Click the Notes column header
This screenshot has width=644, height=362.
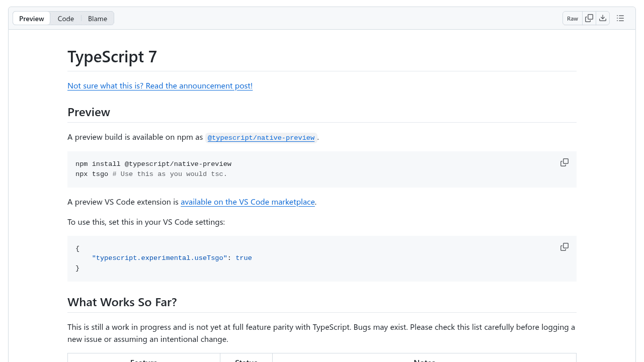424,360
